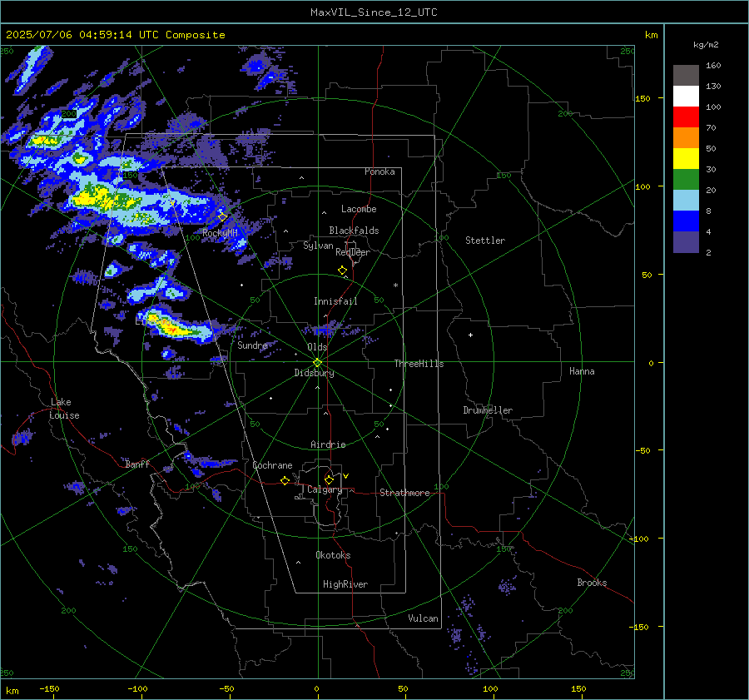Click the Vulcan town label
Screen dimensions: 749x700
(423, 618)
